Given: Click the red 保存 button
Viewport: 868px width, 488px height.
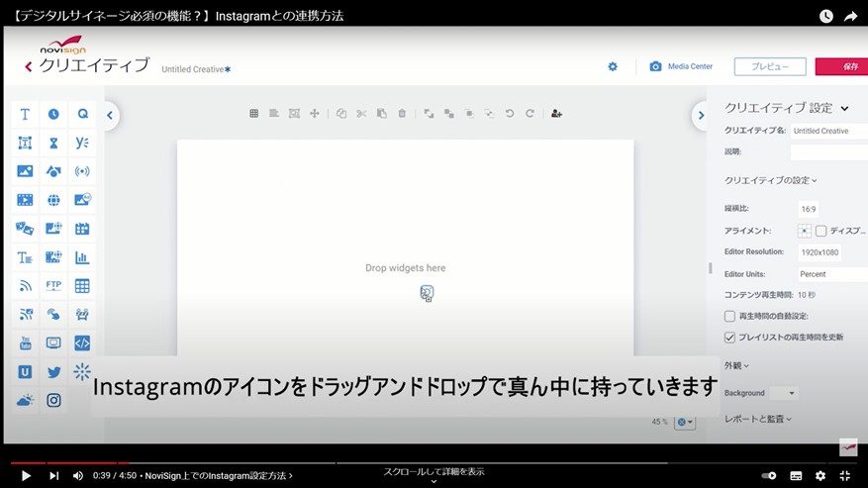Looking at the screenshot, I should click(x=842, y=66).
